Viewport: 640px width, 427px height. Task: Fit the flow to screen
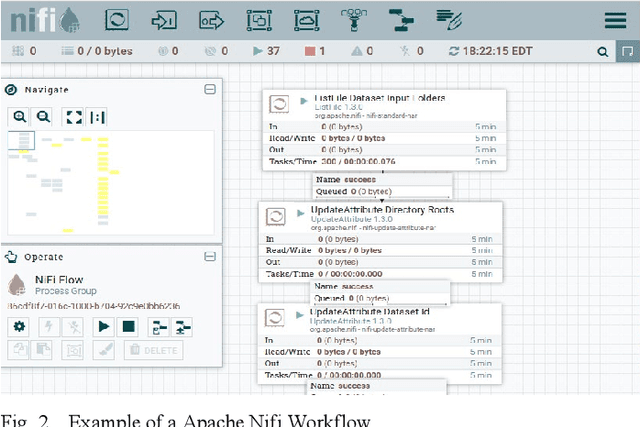pyautogui.click(x=74, y=117)
